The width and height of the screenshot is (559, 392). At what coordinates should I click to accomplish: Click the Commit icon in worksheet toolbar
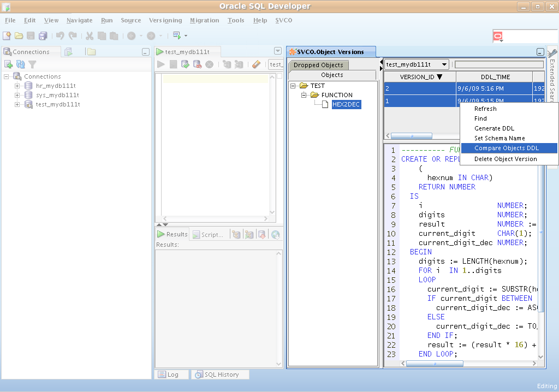(185, 64)
